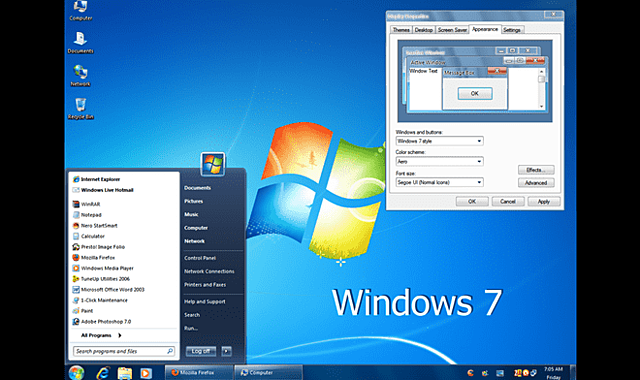The height and width of the screenshot is (380, 640).
Task: Click the search magnifier icon in the Start menu
Action: [x=170, y=351]
